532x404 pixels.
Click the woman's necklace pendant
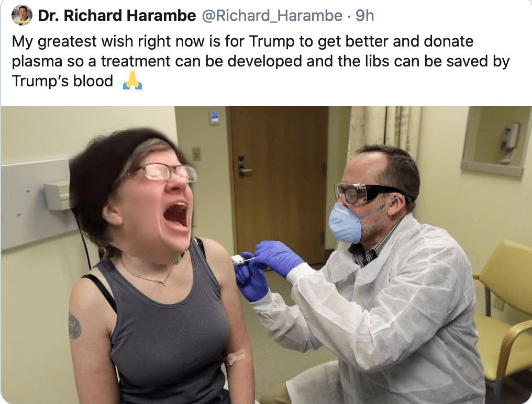coord(164,283)
